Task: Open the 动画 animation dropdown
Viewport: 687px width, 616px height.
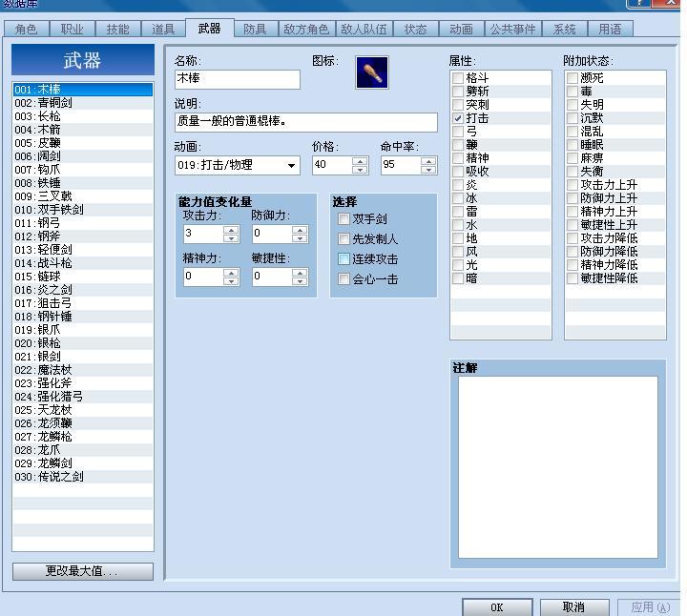Action: tap(291, 166)
